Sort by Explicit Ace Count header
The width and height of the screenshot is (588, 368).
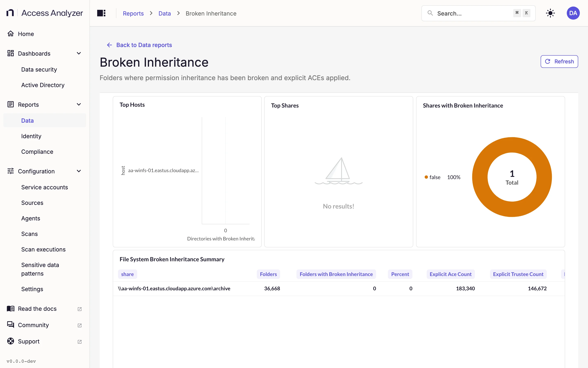click(x=450, y=274)
